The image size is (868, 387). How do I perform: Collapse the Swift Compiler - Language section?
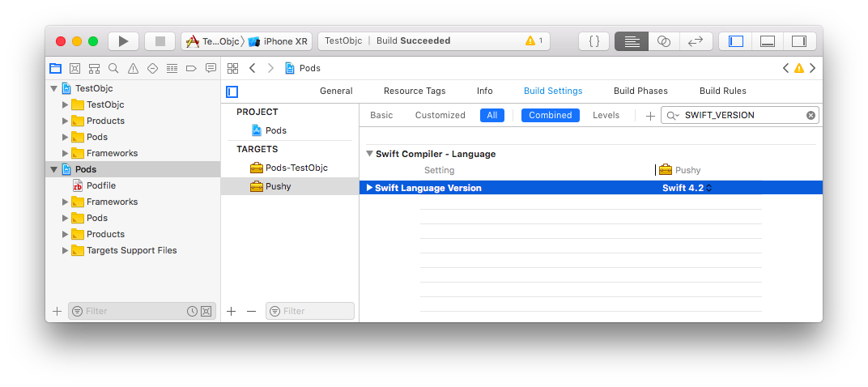369,154
